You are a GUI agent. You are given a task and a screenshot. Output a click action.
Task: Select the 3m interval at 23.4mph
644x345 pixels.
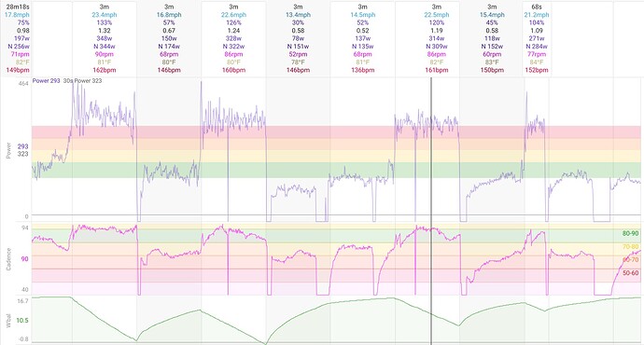(x=105, y=38)
